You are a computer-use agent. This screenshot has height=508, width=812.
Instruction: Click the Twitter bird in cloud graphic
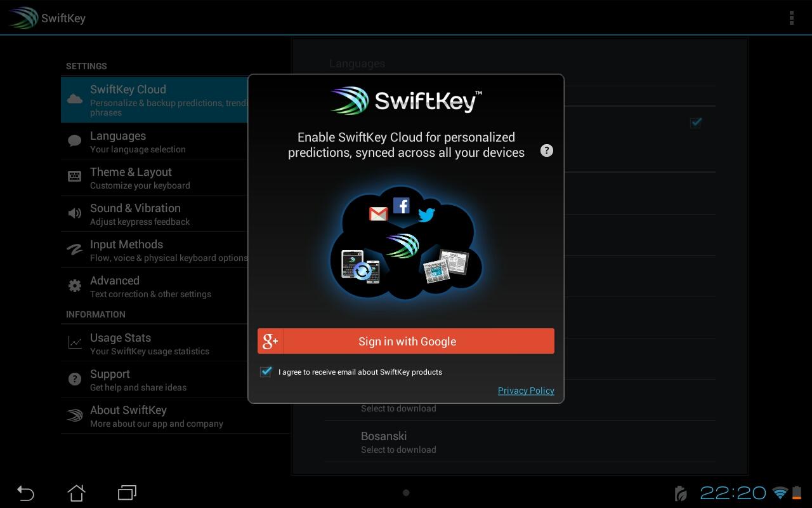pyautogui.click(x=426, y=215)
